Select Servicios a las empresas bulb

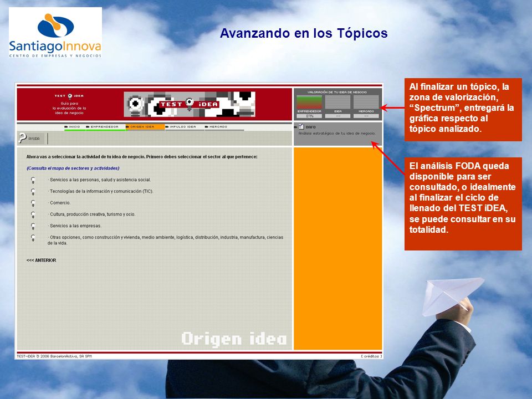click(x=33, y=226)
